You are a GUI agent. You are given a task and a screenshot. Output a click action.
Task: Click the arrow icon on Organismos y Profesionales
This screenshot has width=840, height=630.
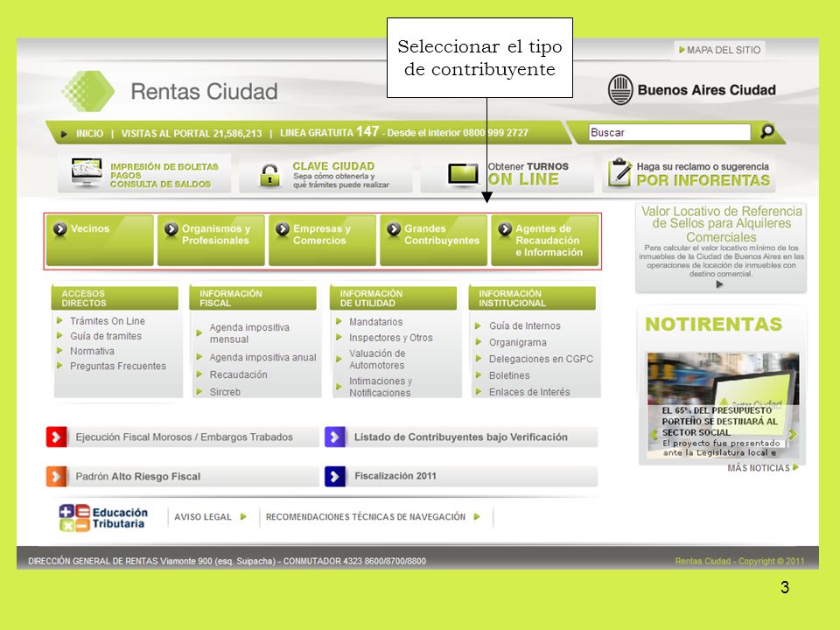point(171,228)
